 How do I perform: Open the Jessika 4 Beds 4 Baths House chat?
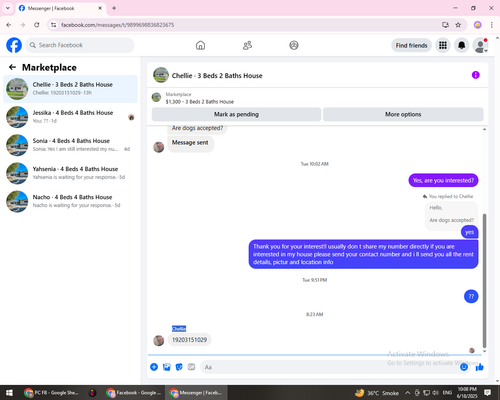pos(70,117)
